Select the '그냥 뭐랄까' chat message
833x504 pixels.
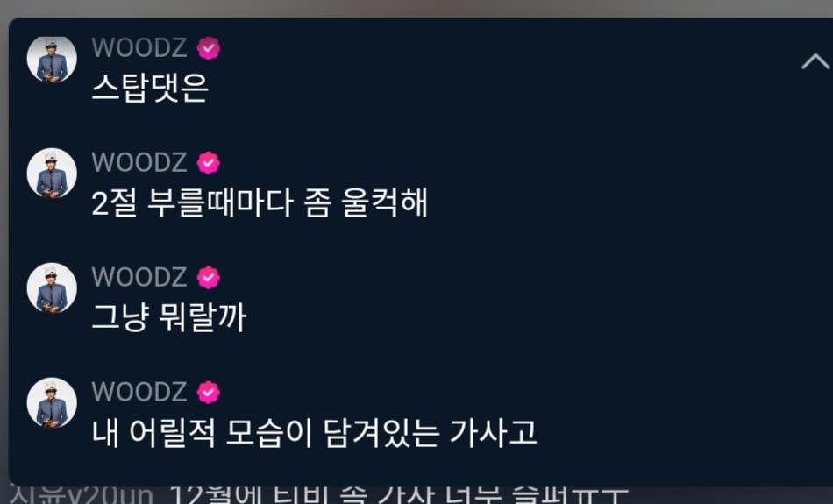click(x=169, y=317)
